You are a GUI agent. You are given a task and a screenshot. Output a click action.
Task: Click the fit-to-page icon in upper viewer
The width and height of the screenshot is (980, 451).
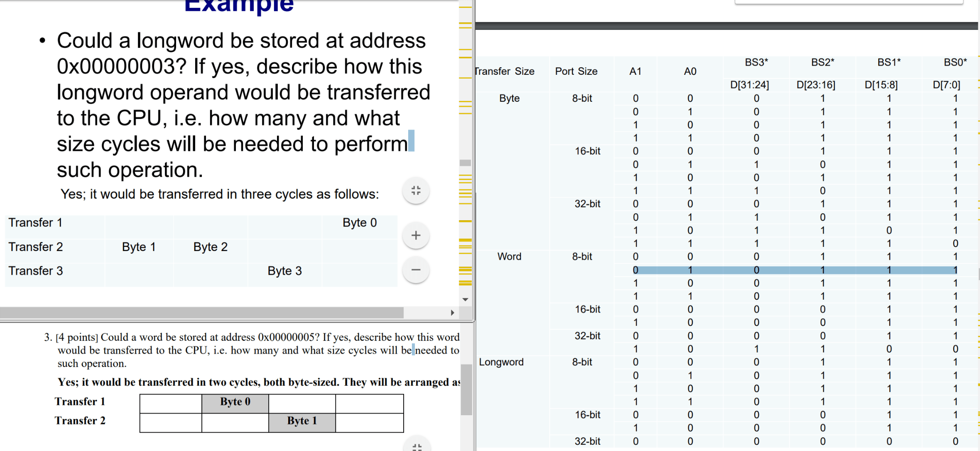click(x=416, y=191)
